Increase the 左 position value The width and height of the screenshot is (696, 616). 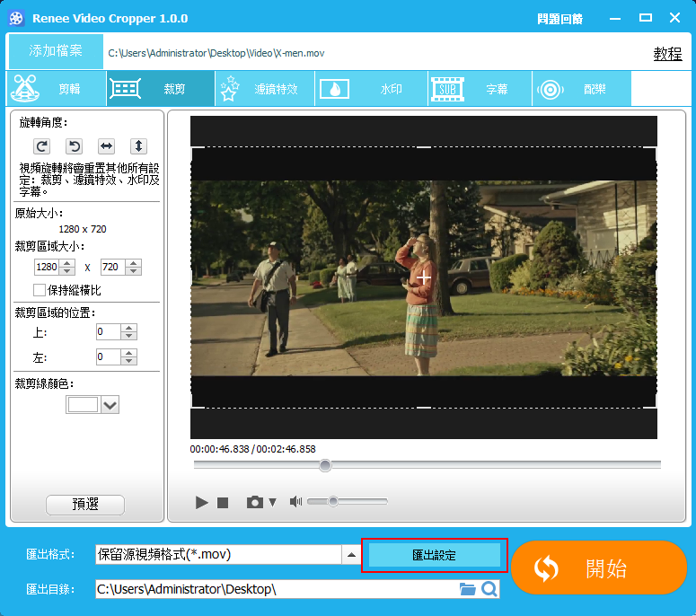pos(128,353)
